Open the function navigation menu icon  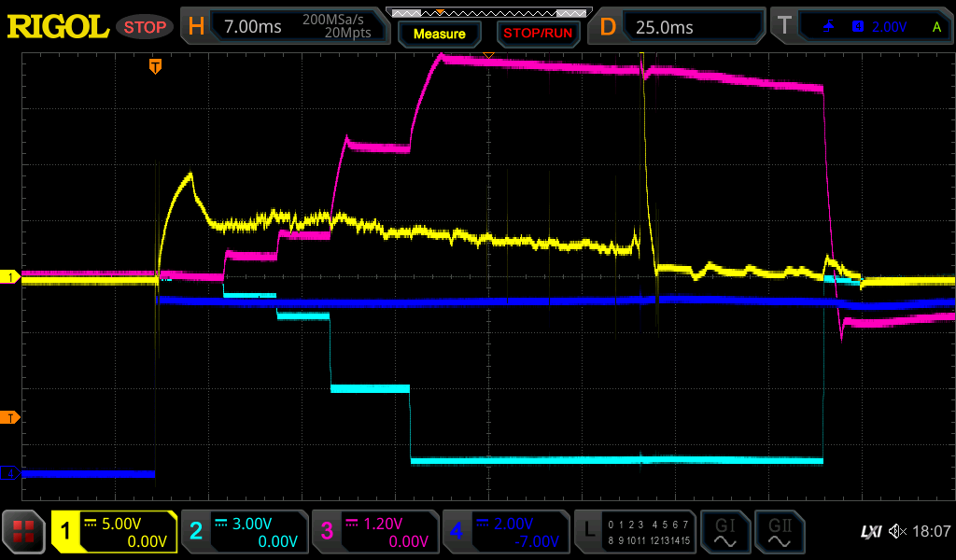coord(24,532)
